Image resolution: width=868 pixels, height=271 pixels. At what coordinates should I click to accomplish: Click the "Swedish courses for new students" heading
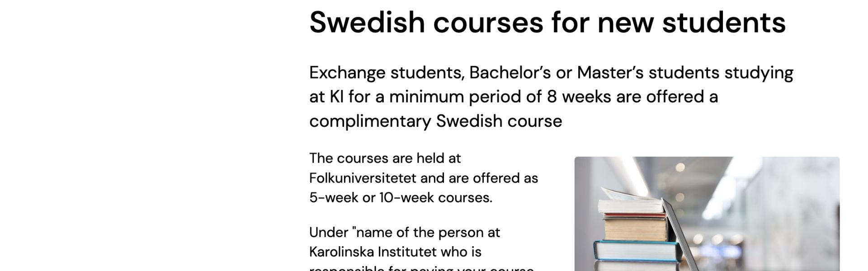click(x=547, y=22)
